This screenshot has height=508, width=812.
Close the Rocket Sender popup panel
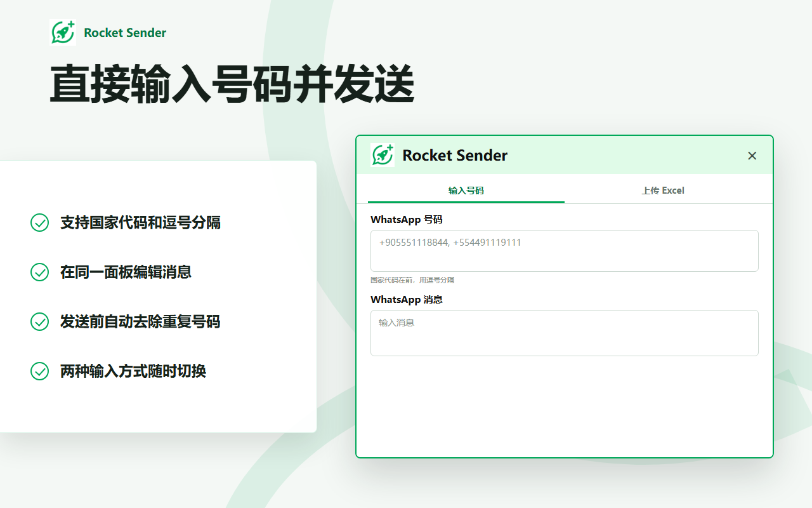[x=752, y=156]
